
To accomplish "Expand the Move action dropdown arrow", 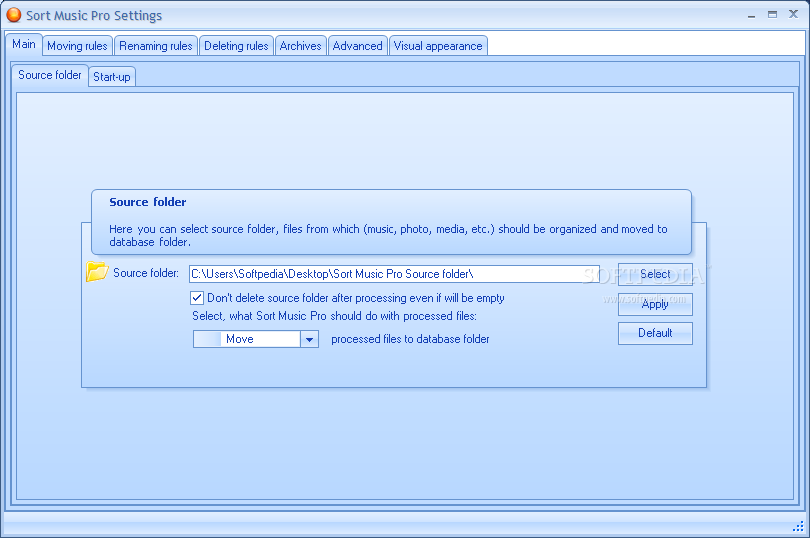I will 309,340.
